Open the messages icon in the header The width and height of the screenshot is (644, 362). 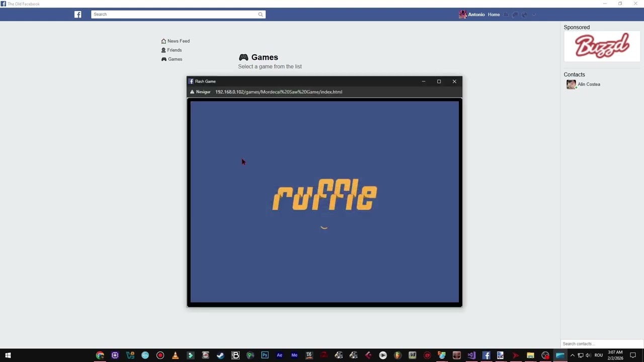pyautogui.click(x=515, y=15)
